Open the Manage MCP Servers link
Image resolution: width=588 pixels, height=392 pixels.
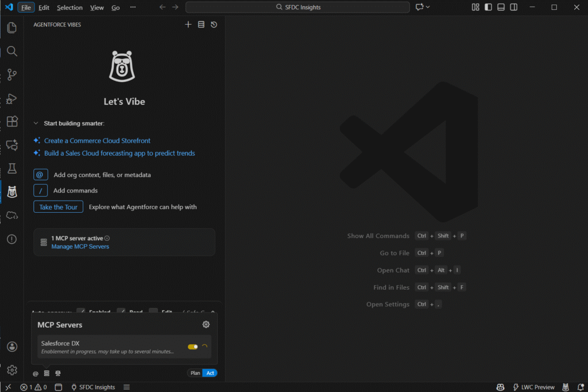[80, 247]
